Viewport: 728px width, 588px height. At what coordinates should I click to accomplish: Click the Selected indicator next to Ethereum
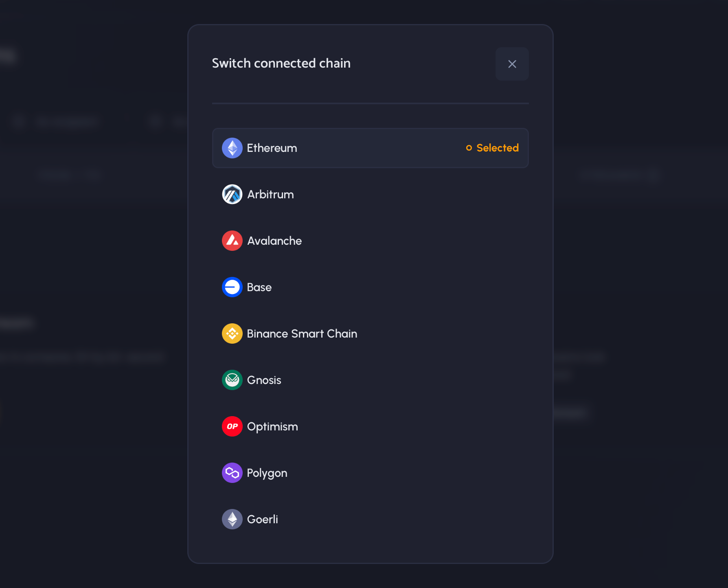click(492, 148)
